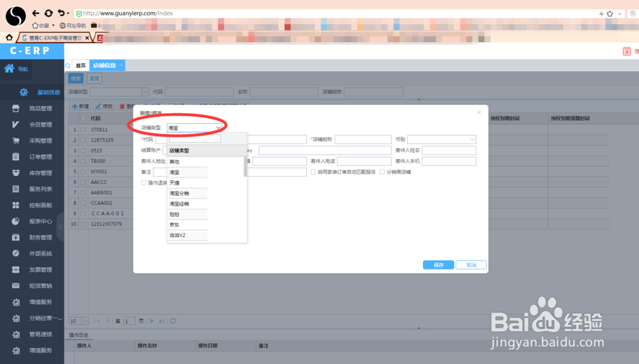Select the 管易C-ERP browser tab
This screenshot has width=639, height=364.
[x=54, y=38]
